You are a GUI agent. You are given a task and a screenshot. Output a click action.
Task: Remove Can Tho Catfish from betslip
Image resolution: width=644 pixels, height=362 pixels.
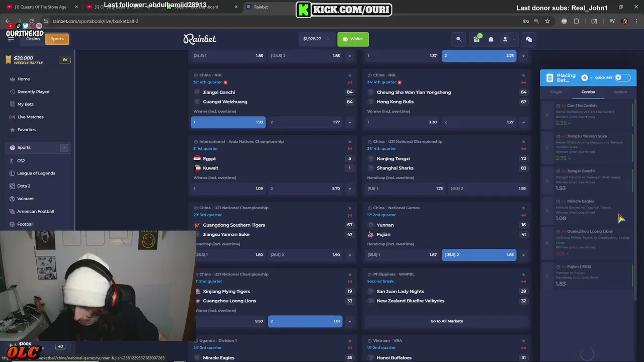click(547, 115)
